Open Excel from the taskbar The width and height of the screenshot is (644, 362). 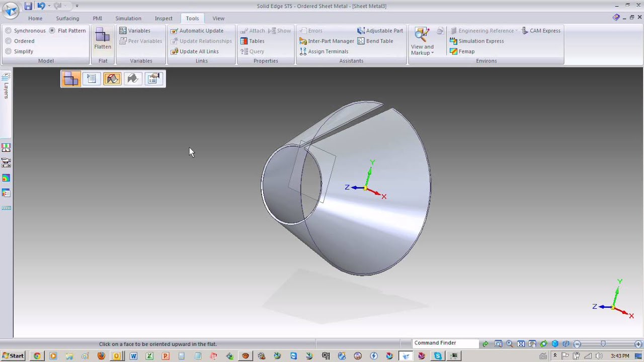click(x=149, y=355)
